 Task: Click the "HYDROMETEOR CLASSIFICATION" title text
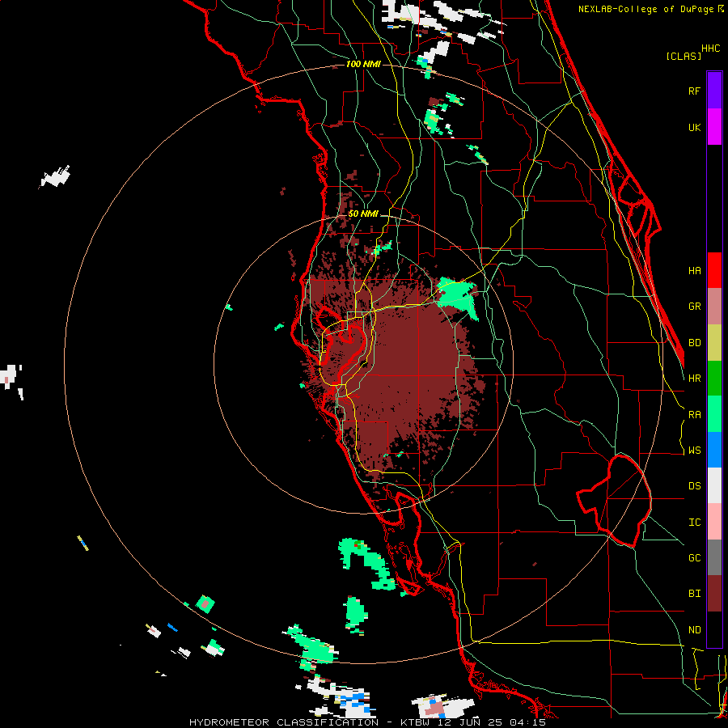pyautogui.click(x=284, y=722)
